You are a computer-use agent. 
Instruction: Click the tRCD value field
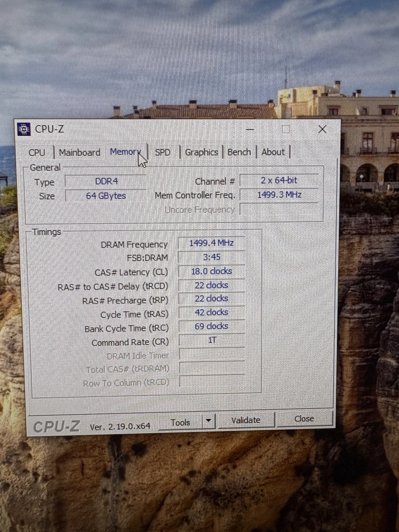click(212, 285)
